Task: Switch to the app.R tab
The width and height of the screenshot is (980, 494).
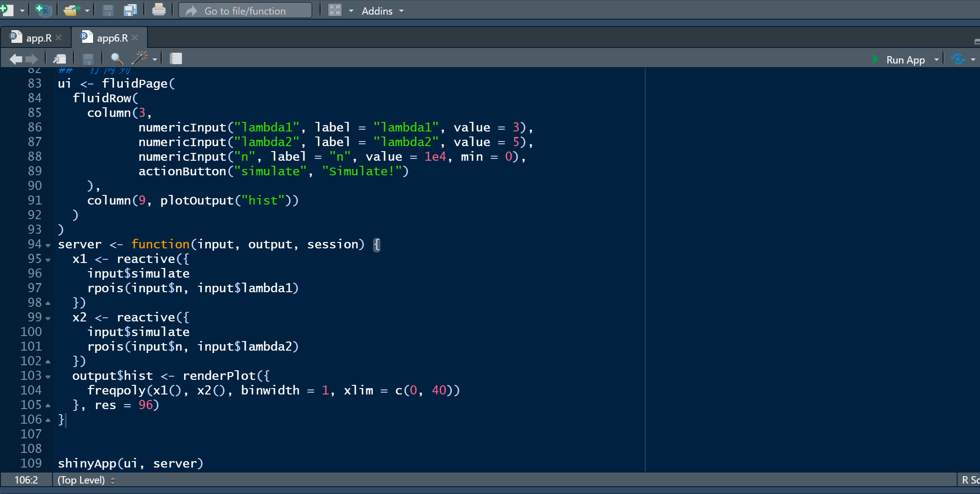Action: [x=38, y=38]
